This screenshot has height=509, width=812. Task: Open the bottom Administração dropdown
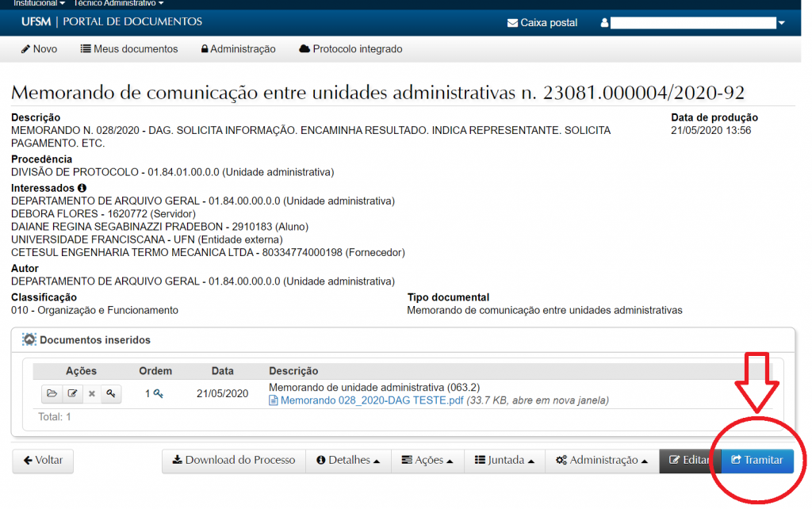pos(602,461)
